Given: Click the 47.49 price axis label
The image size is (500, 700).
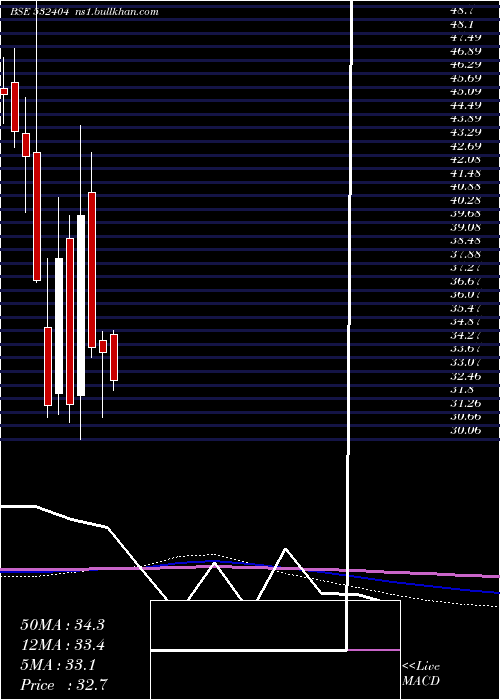Looking at the screenshot, I should click(466, 38).
